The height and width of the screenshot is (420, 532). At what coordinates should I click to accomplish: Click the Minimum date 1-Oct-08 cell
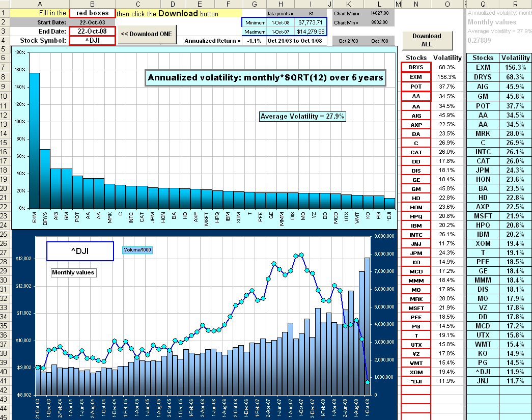281,23
